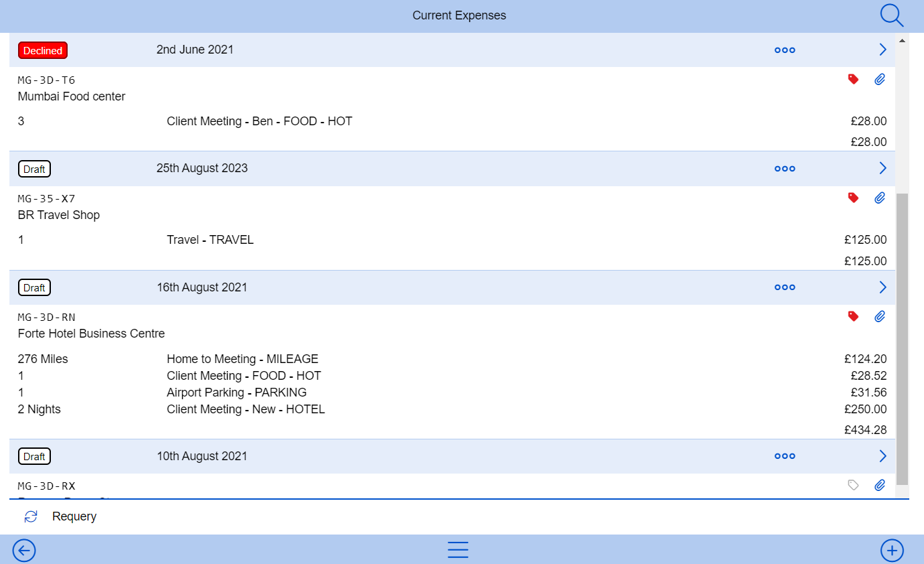Click red tag icon for MG-3D-RN

point(853,316)
